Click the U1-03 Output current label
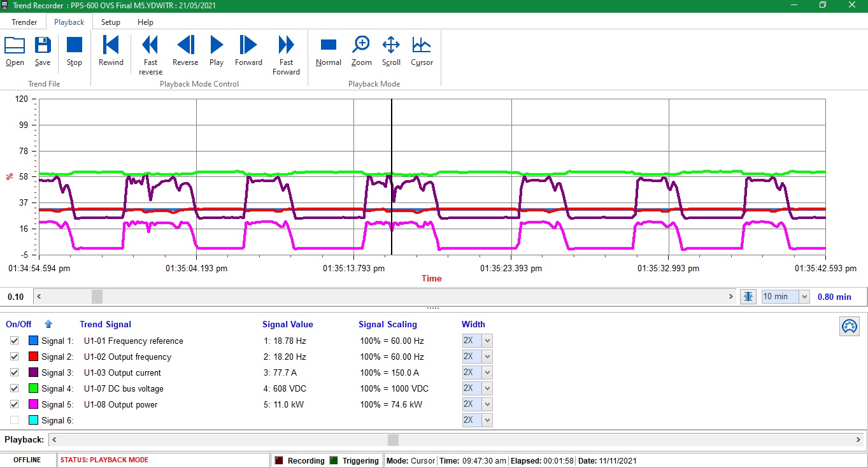Viewport: 868px width, 468px height. [122, 372]
